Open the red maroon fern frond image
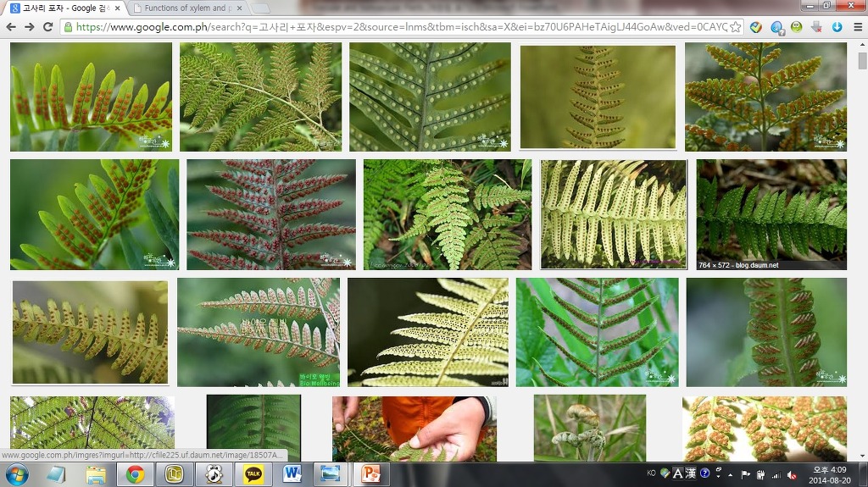This screenshot has width=868, height=487. 271,215
